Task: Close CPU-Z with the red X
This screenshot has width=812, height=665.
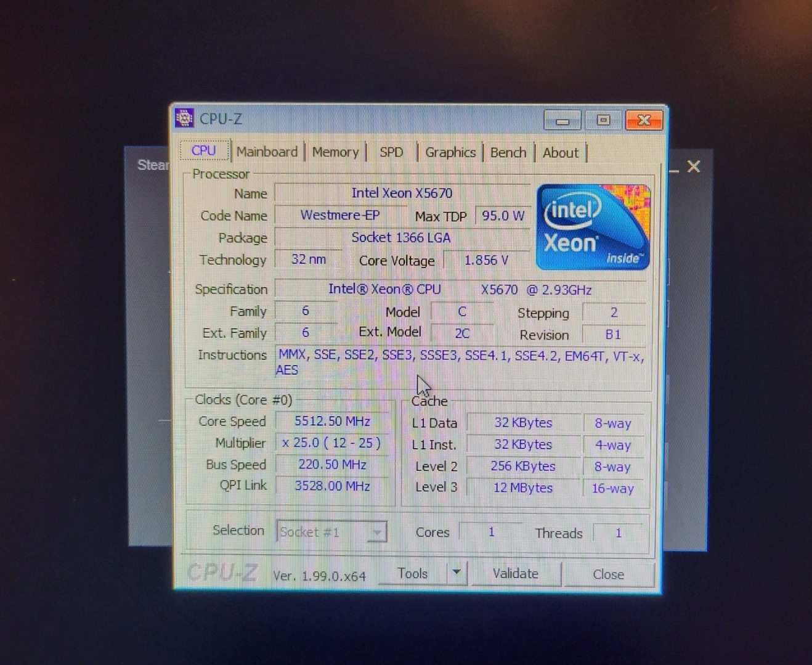Action: point(644,120)
